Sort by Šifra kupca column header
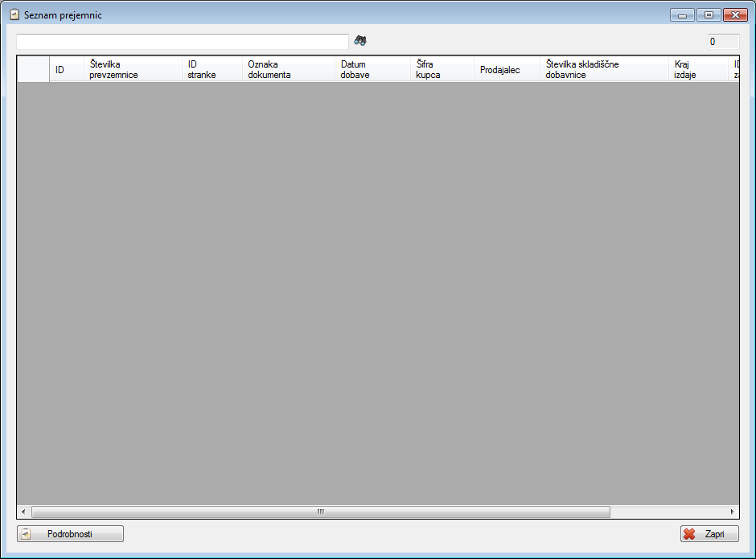 tap(442, 70)
